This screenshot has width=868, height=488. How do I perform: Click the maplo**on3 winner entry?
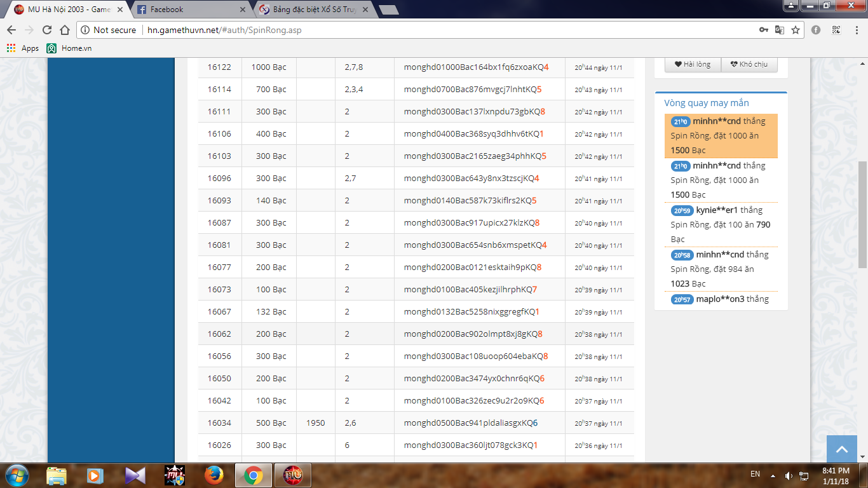tap(721, 299)
